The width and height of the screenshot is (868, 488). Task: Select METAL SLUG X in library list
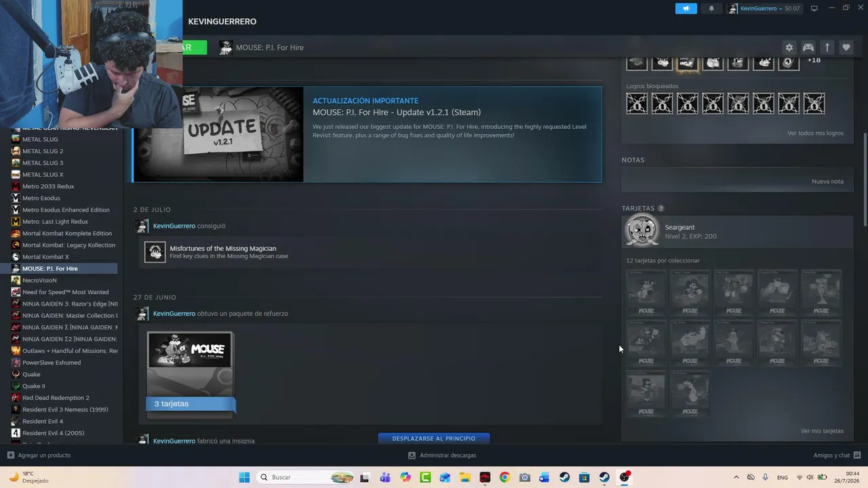(43, 174)
